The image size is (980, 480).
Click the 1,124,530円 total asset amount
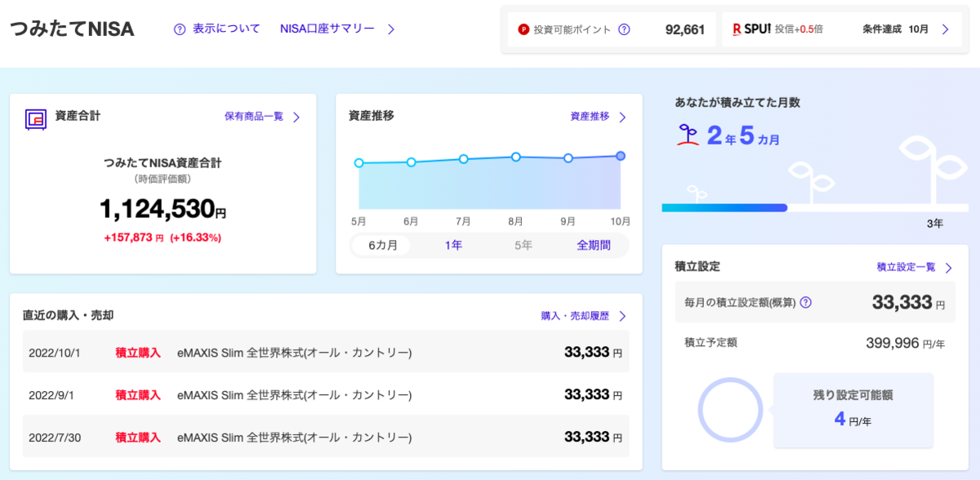point(163,209)
